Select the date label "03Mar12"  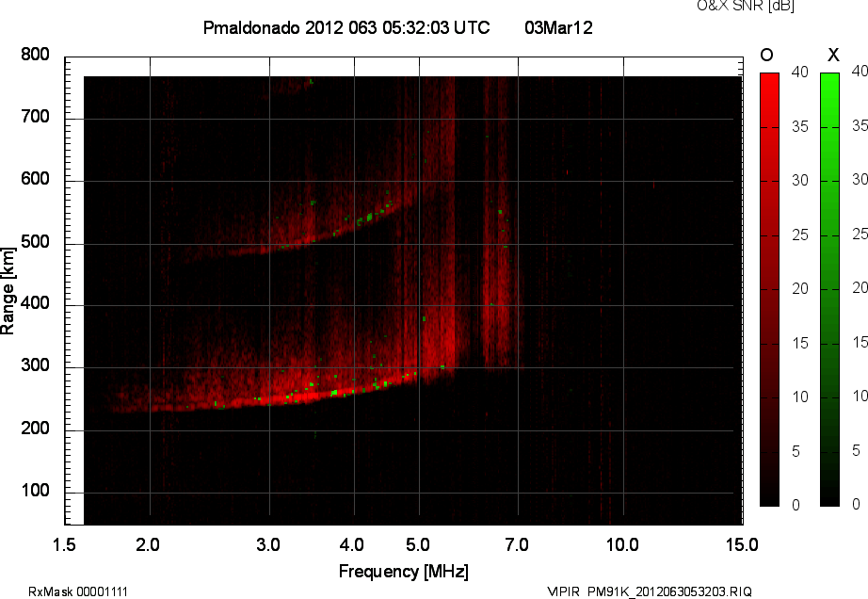pos(558,27)
